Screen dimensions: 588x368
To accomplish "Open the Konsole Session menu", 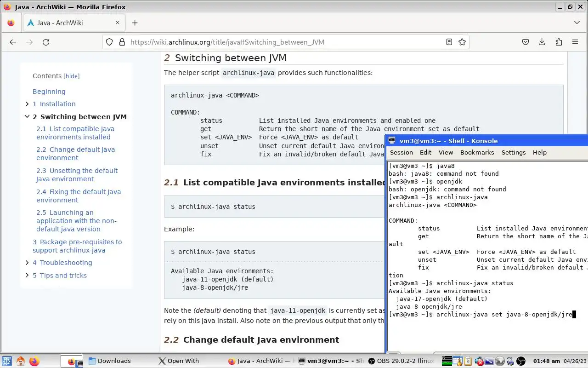I will click(401, 152).
